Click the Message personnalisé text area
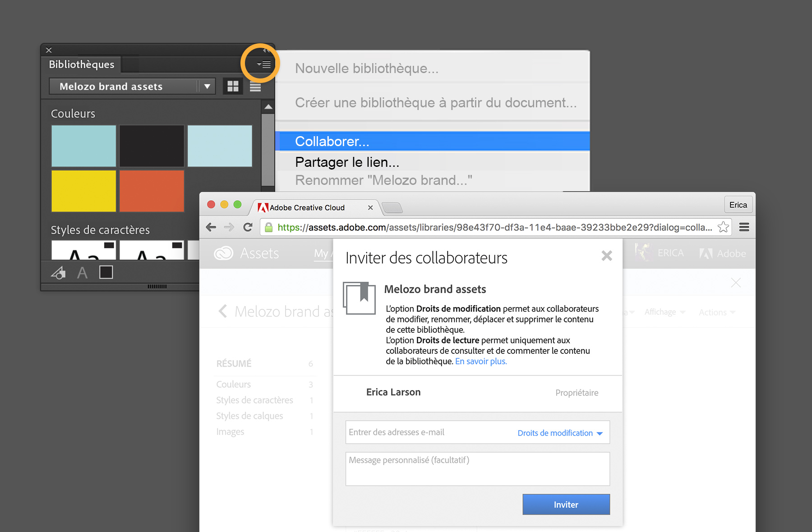 (x=478, y=469)
